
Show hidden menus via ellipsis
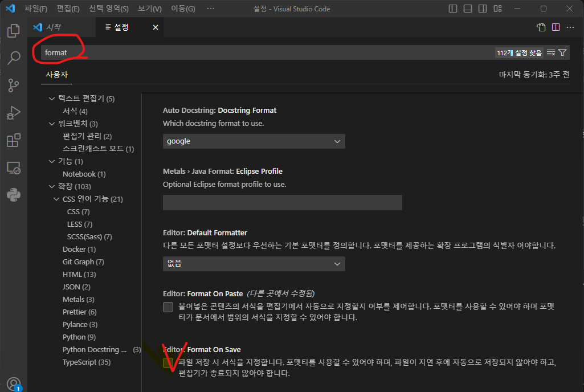click(210, 9)
